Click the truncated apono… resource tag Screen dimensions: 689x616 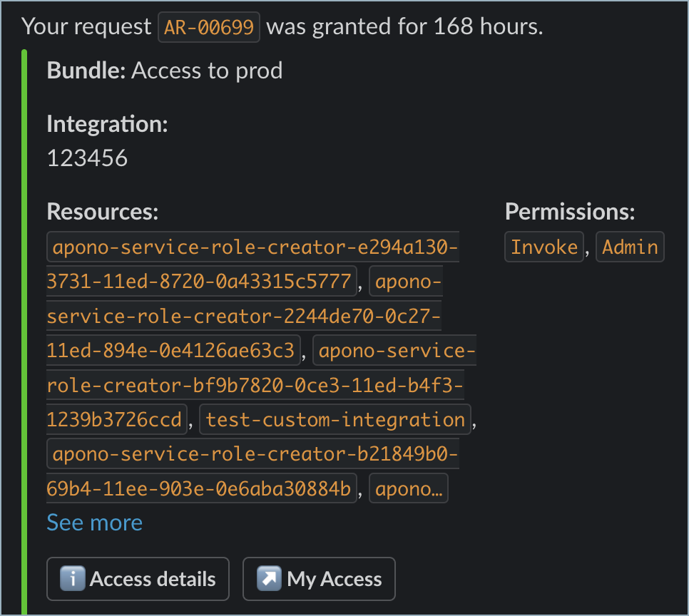[x=408, y=489]
